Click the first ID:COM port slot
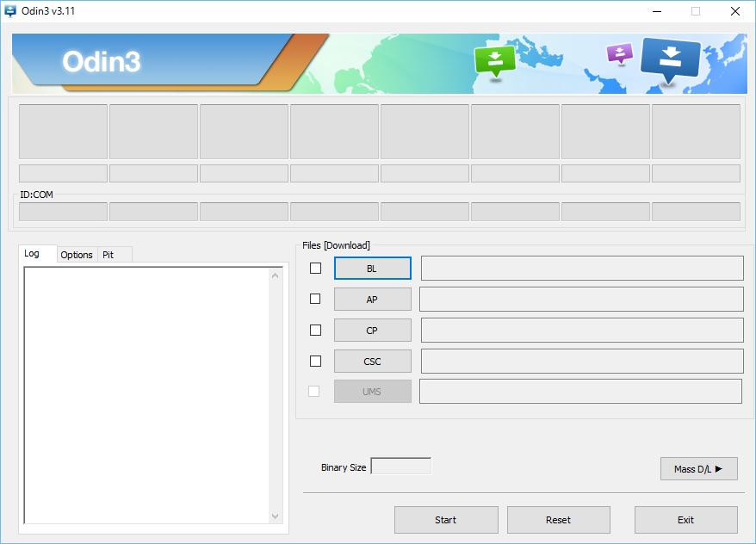The height and width of the screenshot is (544, 756). 63,212
